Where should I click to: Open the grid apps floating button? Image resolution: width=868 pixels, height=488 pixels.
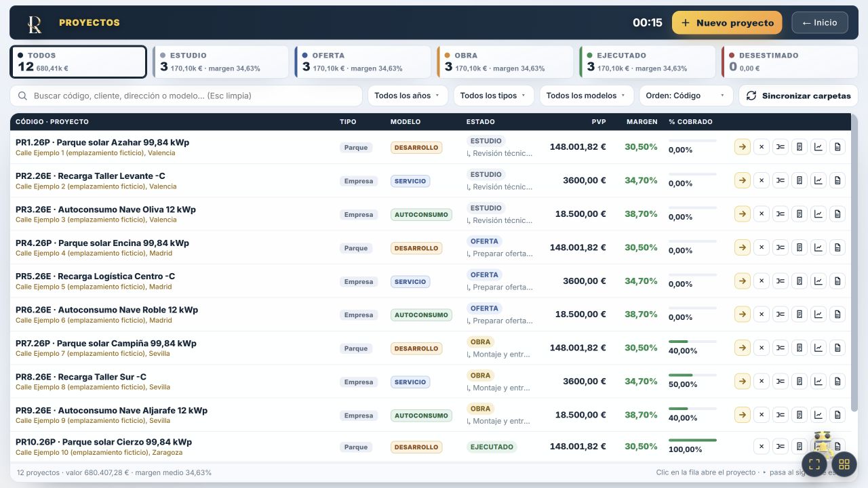844,464
